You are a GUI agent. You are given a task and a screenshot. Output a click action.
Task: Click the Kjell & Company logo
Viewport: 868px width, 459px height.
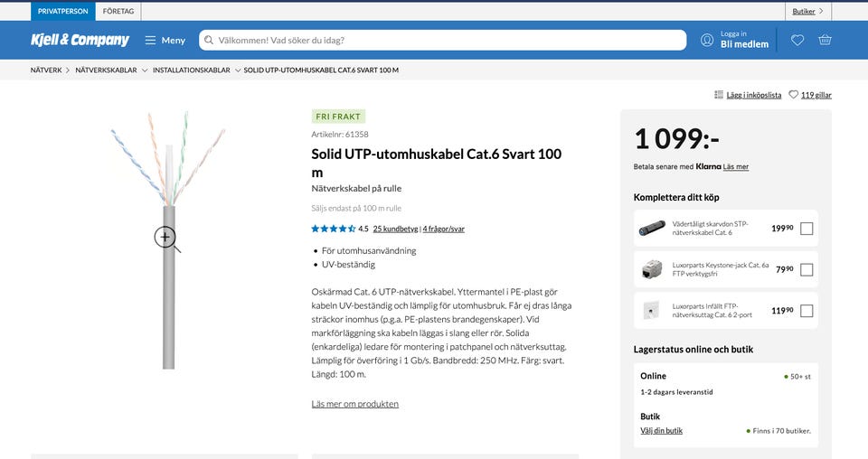[x=80, y=40]
